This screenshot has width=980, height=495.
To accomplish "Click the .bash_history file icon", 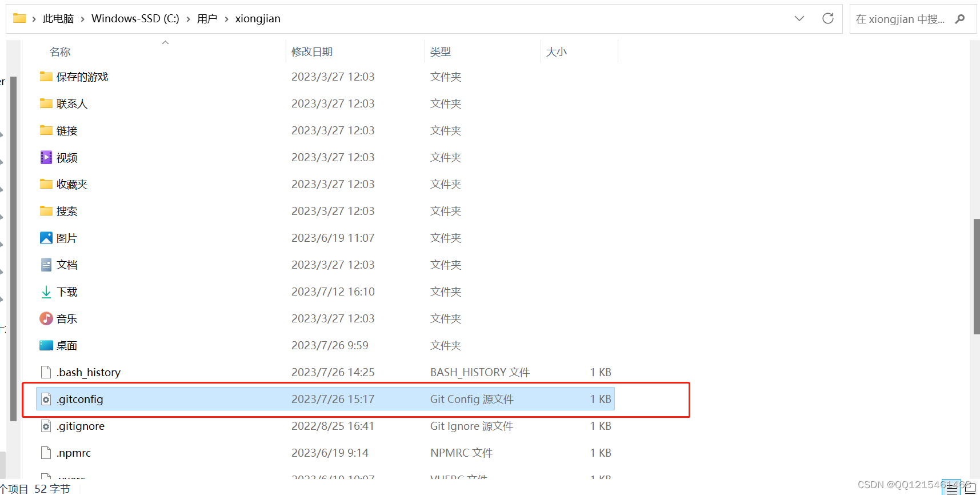I will point(46,372).
